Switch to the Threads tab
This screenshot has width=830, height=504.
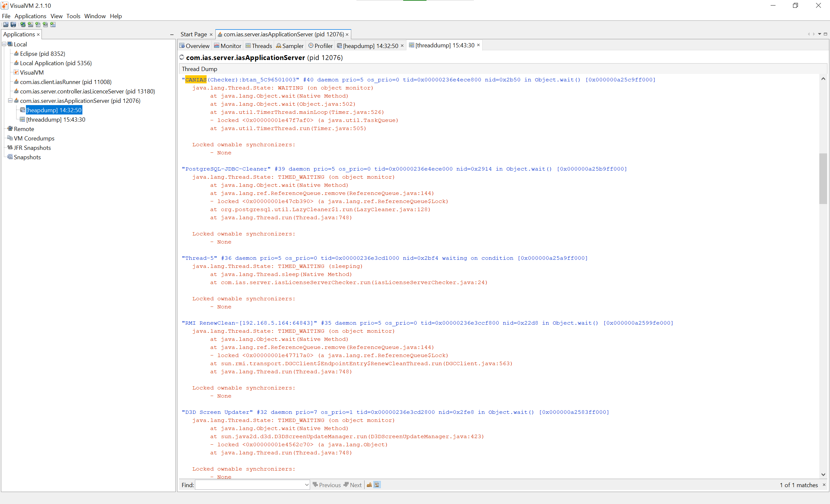259,46
